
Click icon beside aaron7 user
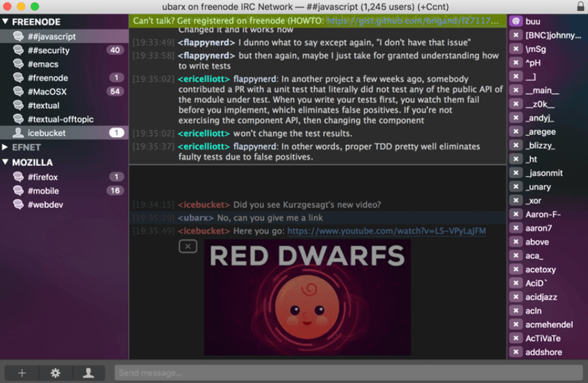pos(516,228)
